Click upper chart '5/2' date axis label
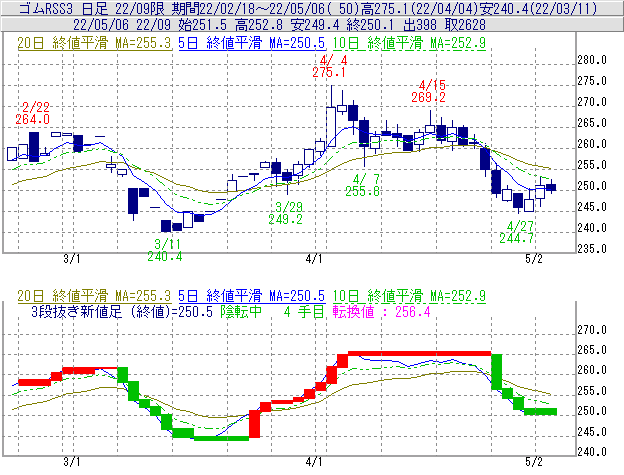 pyautogui.click(x=534, y=259)
